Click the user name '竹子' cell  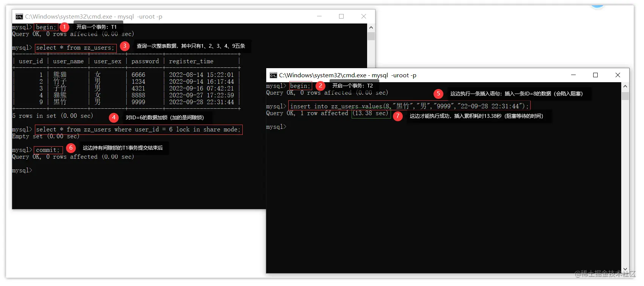[x=60, y=81]
